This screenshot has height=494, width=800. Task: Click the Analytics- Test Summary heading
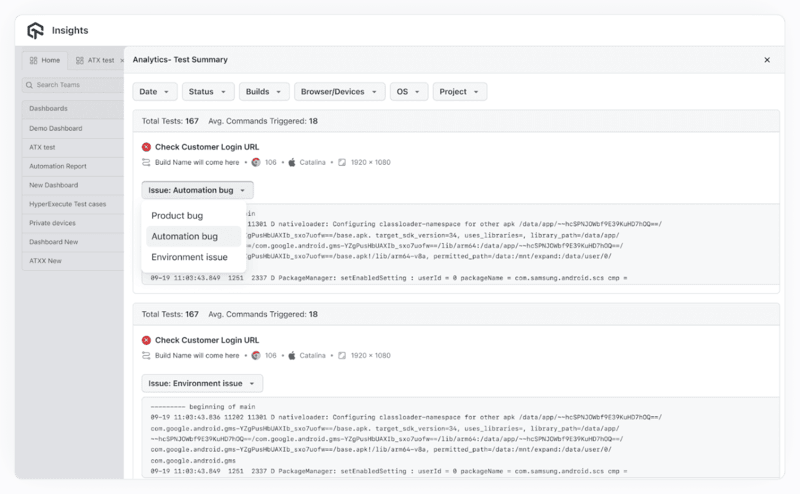pyautogui.click(x=180, y=60)
